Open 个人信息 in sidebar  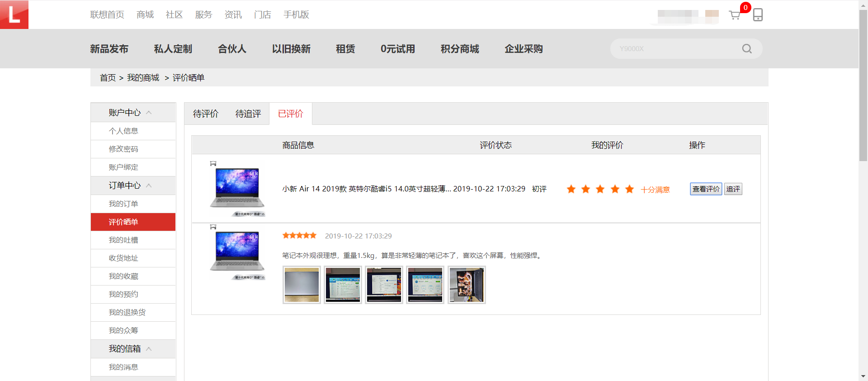[x=133, y=131]
